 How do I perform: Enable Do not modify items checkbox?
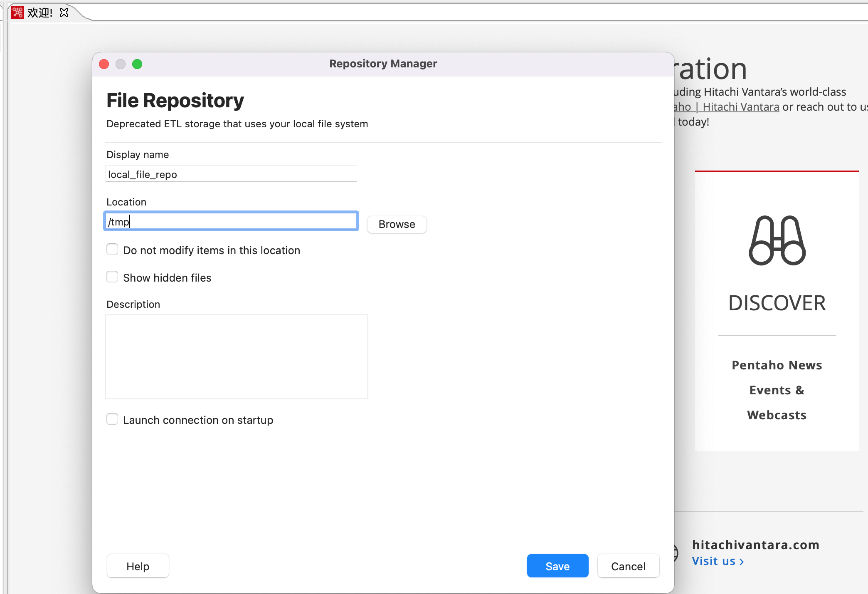tap(112, 250)
